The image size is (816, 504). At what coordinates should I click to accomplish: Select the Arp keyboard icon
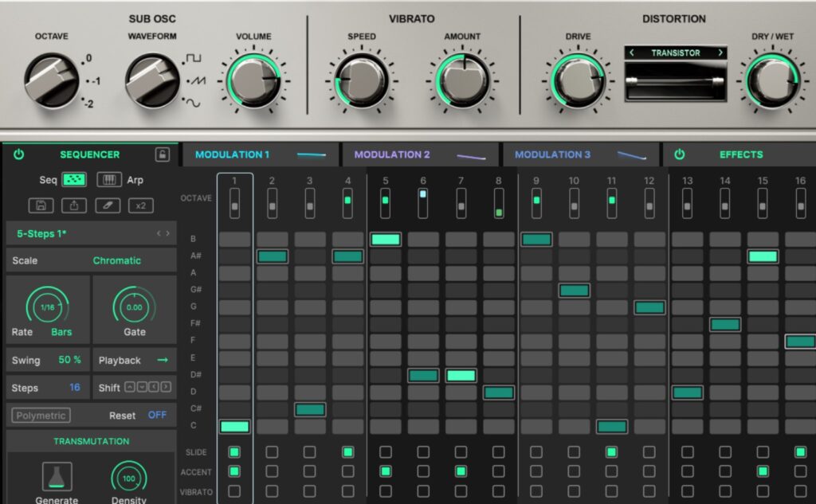pyautogui.click(x=109, y=180)
